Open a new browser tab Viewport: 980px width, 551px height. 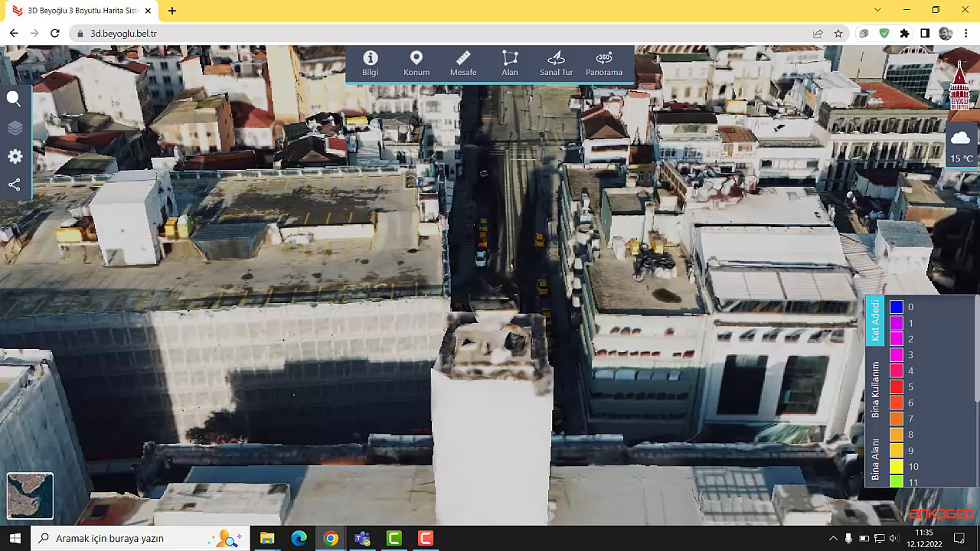point(172,11)
